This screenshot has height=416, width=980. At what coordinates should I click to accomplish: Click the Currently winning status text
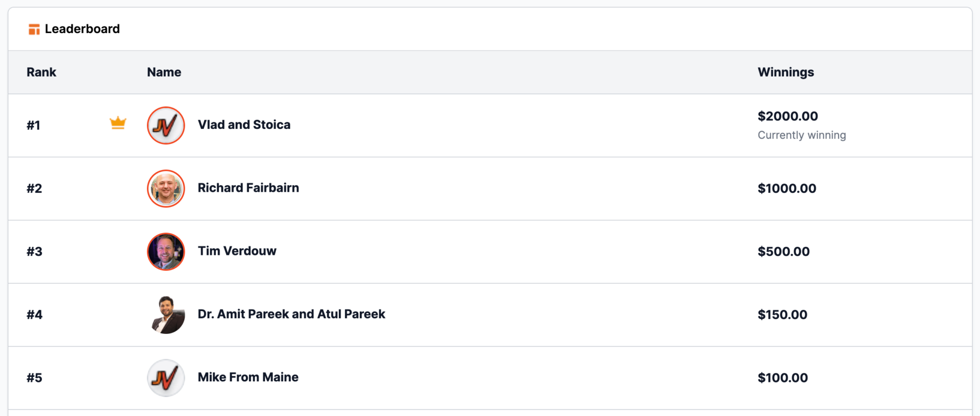point(801,135)
